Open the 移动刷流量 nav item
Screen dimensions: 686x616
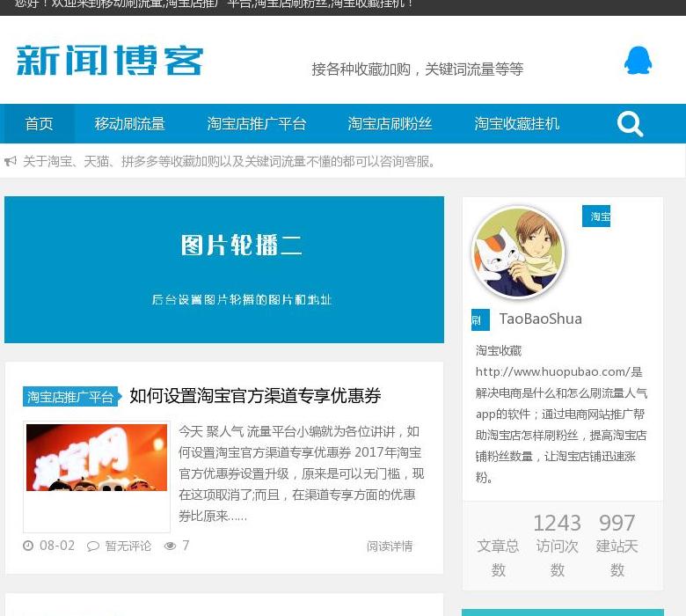click(129, 123)
